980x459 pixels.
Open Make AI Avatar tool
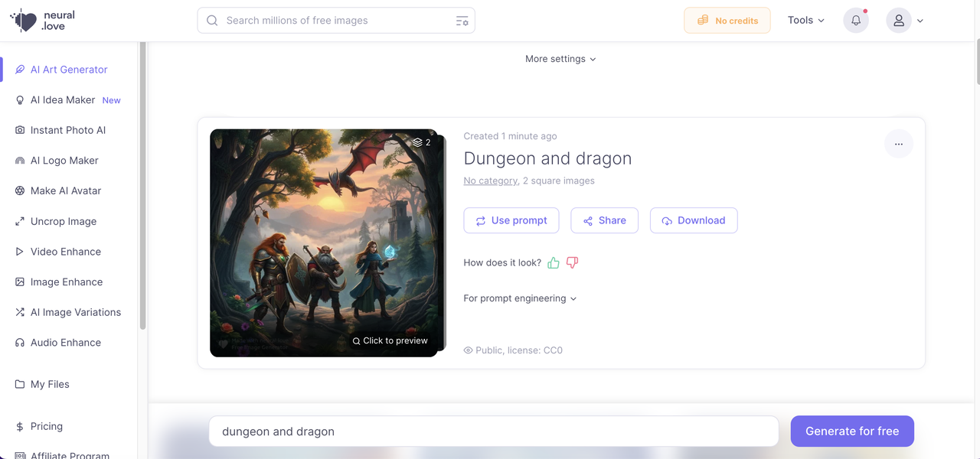(x=66, y=190)
